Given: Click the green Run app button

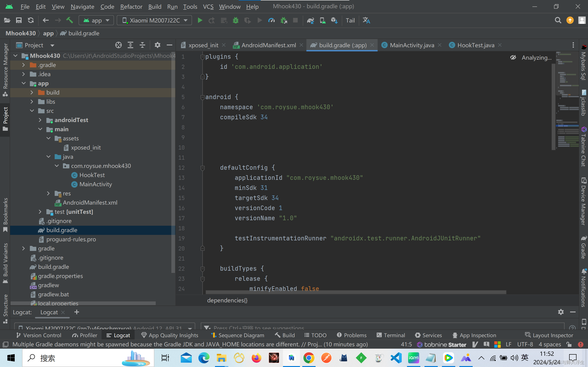Looking at the screenshot, I should click(200, 20).
